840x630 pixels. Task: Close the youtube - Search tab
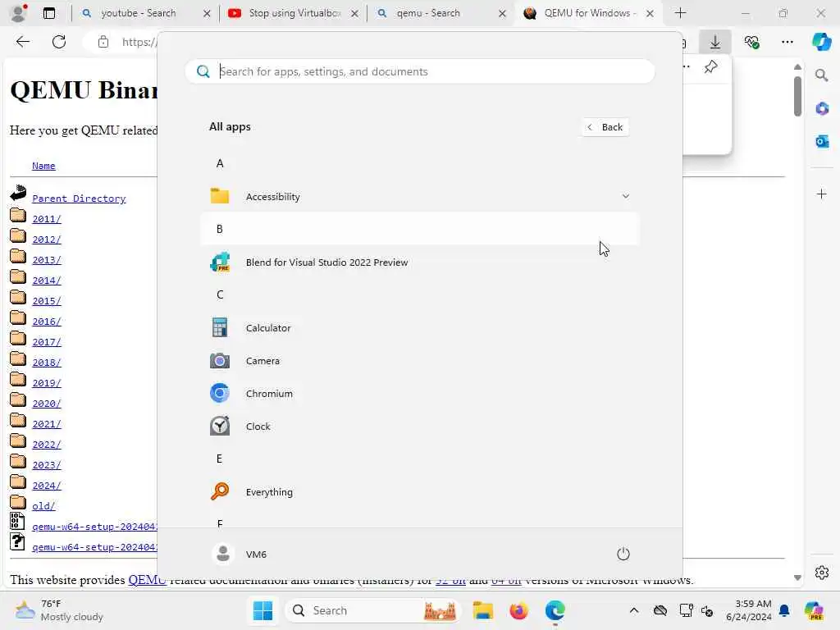tap(207, 13)
